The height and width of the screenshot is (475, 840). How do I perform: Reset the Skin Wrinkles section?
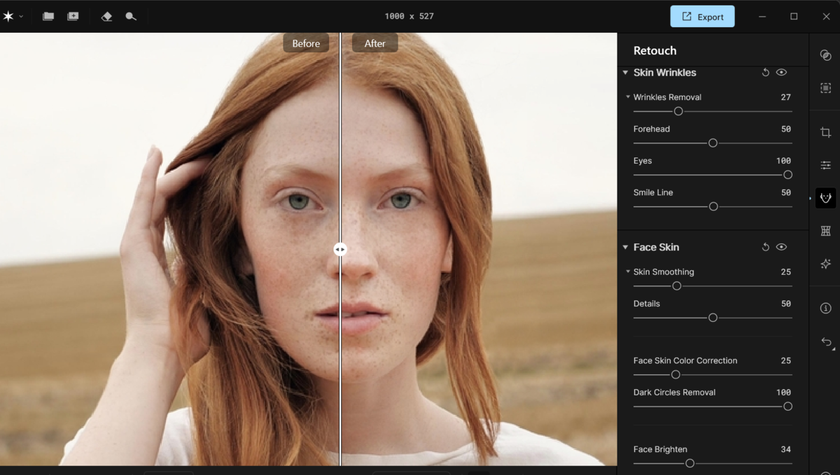pos(766,72)
